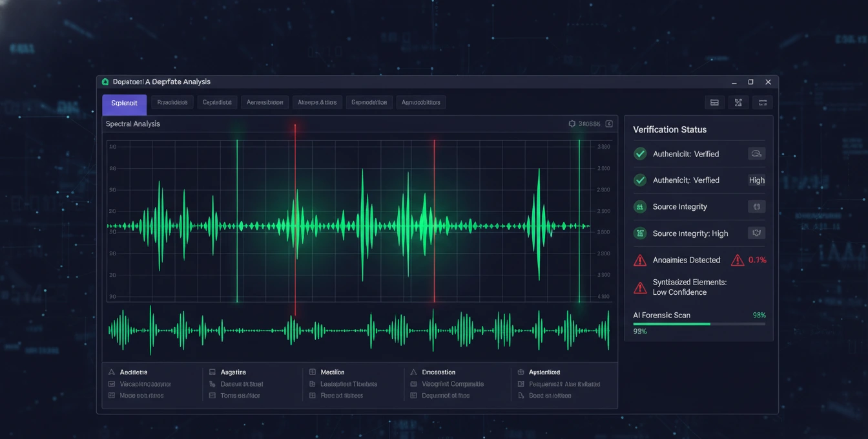Click the warning icon next to Synthesized Elements
868x439 pixels.
(x=639, y=287)
